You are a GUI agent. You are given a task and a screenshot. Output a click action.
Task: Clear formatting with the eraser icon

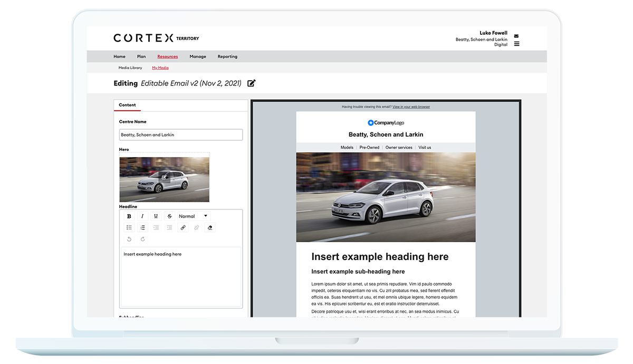[210, 228]
